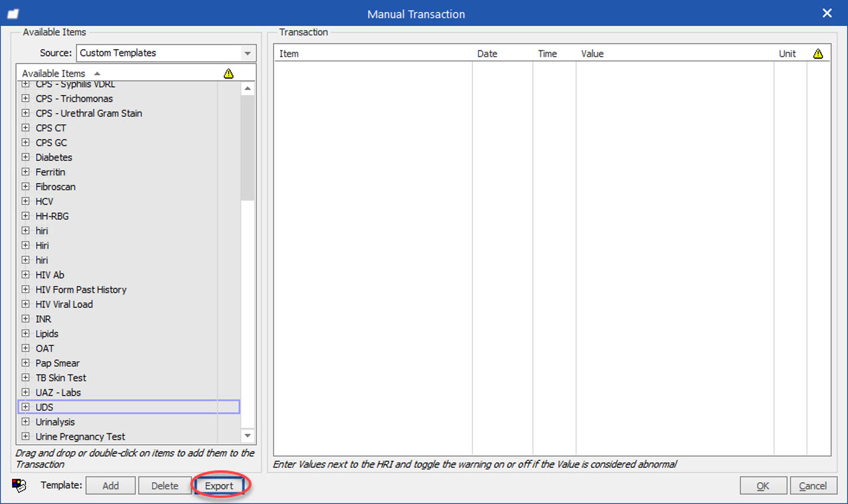Screen dimensions: 848x504
Task: Click the Cancel button
Action: [x=813, y=485]
